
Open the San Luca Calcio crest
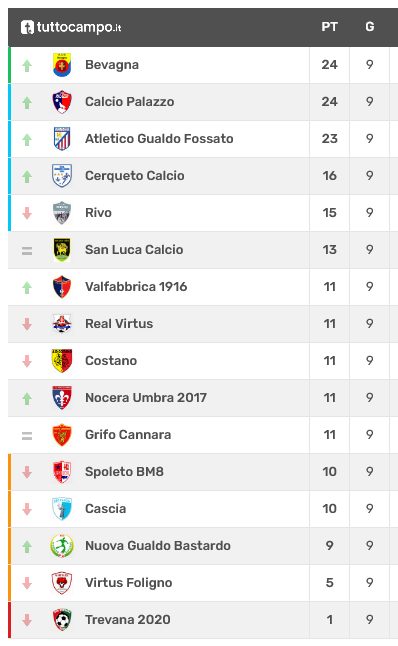point(62,250)
